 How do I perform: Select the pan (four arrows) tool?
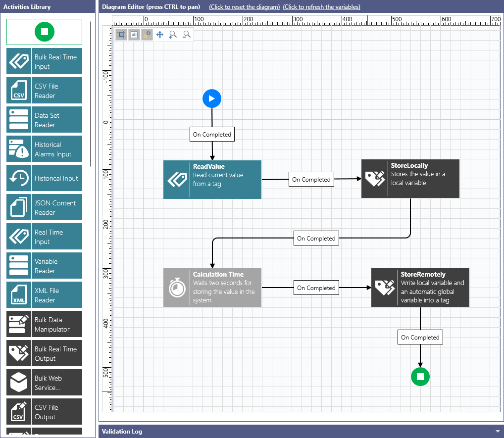pos(160,34)
